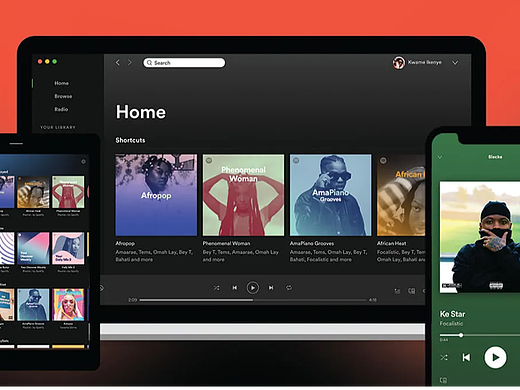Toggle repeat in the laptop player bar
This screenshot has width=520, height=390.
tap(289, 288)
